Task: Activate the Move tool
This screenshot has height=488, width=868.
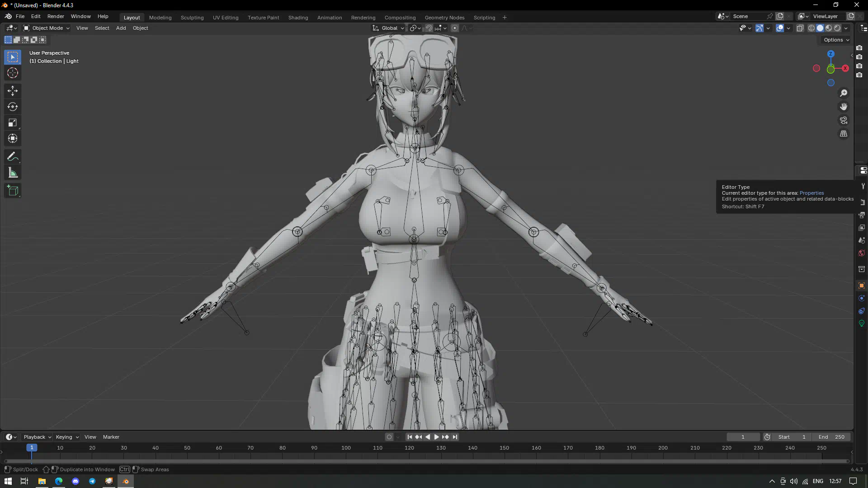Action: [x=13, y=91]
